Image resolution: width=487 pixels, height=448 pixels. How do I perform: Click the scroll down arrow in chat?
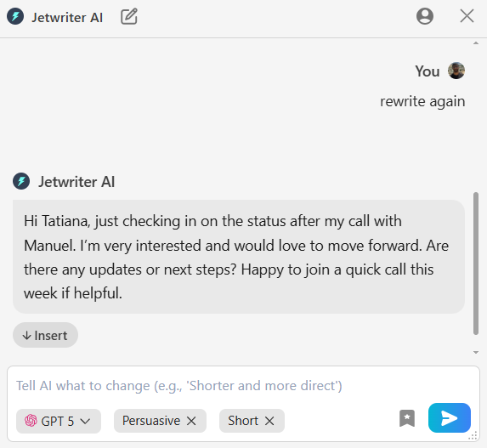pos(476,352)
